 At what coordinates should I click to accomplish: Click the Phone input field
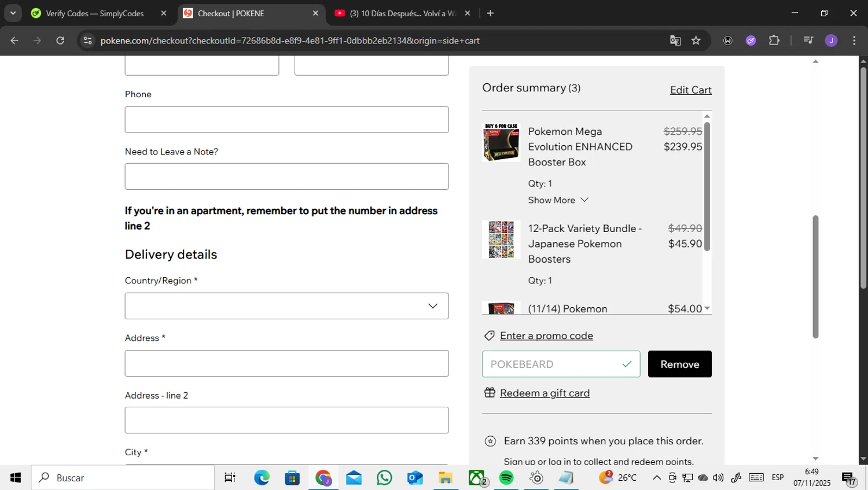(286, 120)
